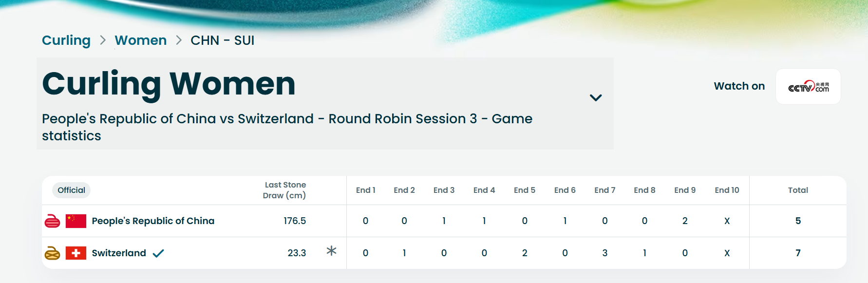Click the Total column header
Screen dimensions: 868x283
[x=797, y=190]
